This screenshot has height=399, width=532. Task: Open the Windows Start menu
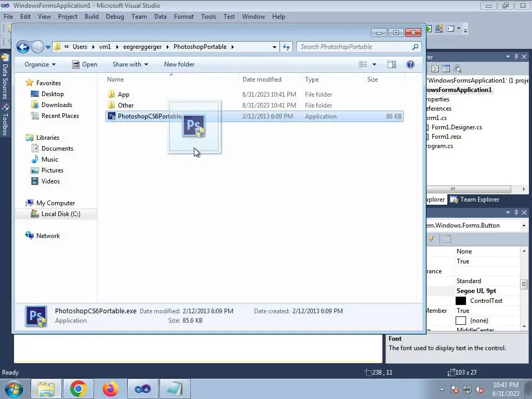(14, 389)
